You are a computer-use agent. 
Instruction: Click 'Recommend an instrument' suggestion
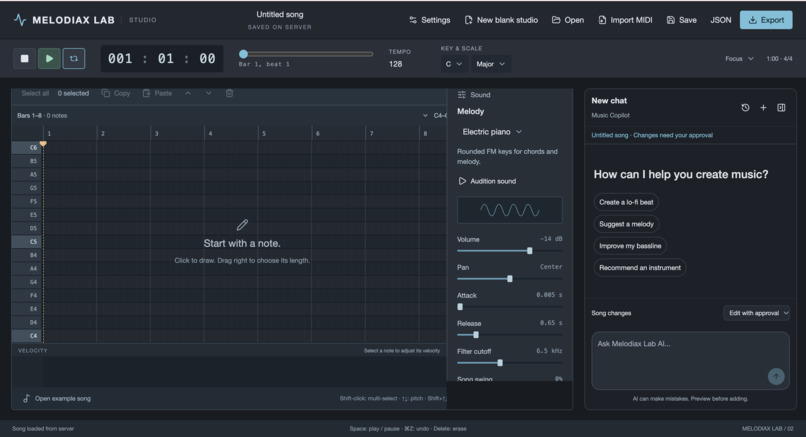(640, 267)
